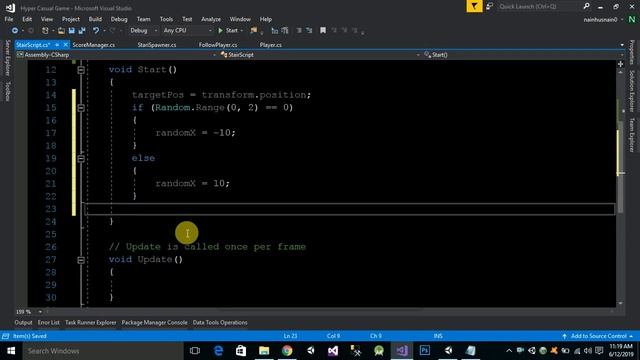Screen dimensions: 640x360
Task: Open the Any CPU platform dropdown
Action: pos(187,31)
